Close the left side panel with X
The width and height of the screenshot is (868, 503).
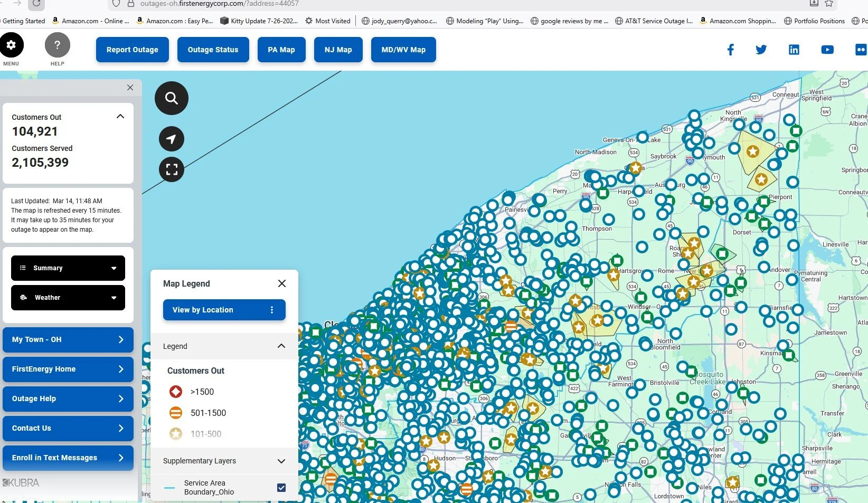130,88
